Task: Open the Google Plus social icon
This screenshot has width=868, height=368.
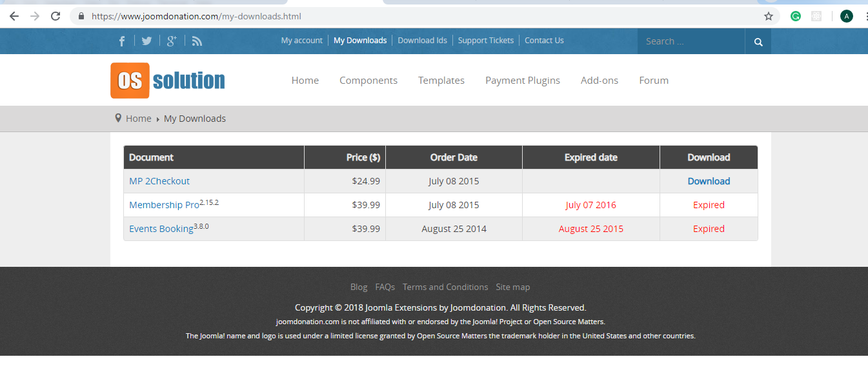Action: coord(172,41)
